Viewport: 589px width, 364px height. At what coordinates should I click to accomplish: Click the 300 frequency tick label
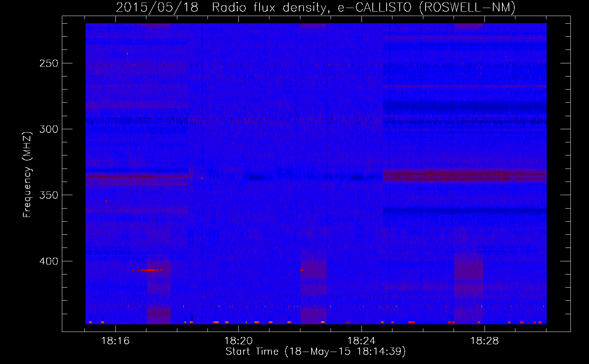[49, 129]
